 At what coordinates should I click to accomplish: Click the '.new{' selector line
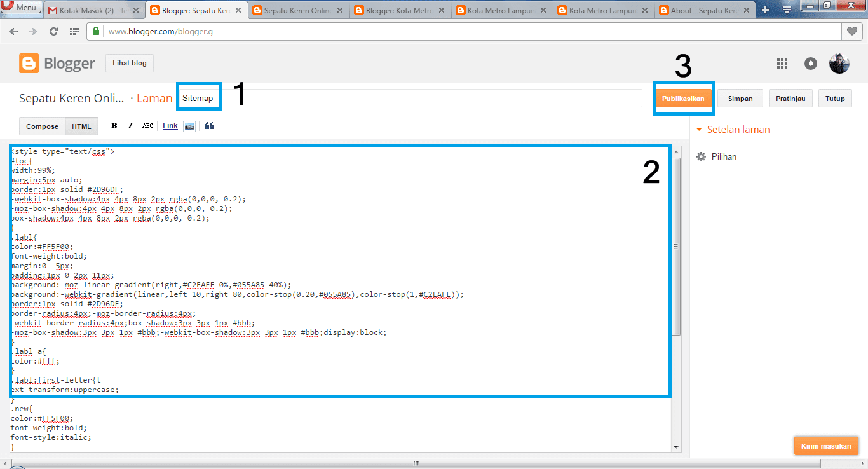(22, 409)
